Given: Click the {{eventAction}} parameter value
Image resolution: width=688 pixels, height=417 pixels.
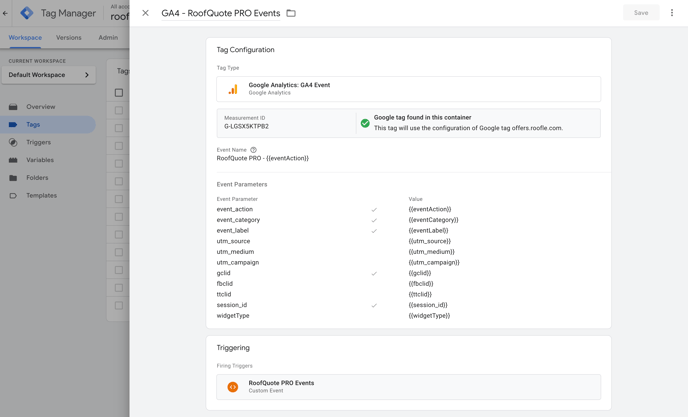Looking at the screenshot, I should [430, 209].
